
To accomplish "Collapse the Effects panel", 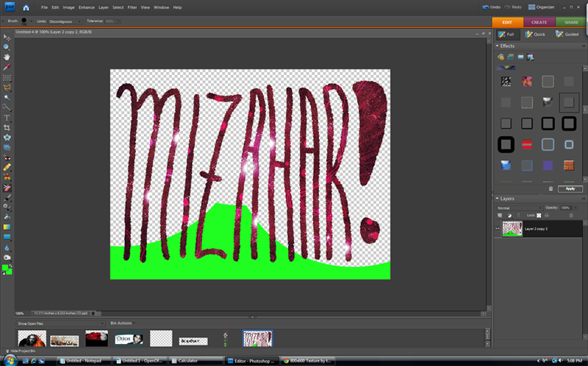I will click(498, 46).
